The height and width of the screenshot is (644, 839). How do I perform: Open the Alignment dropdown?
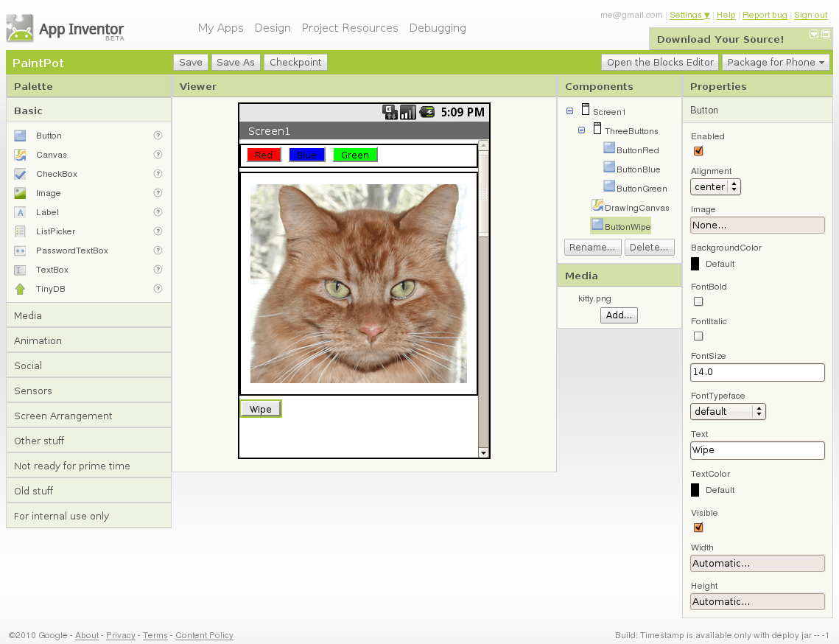[x=715, y=186]
